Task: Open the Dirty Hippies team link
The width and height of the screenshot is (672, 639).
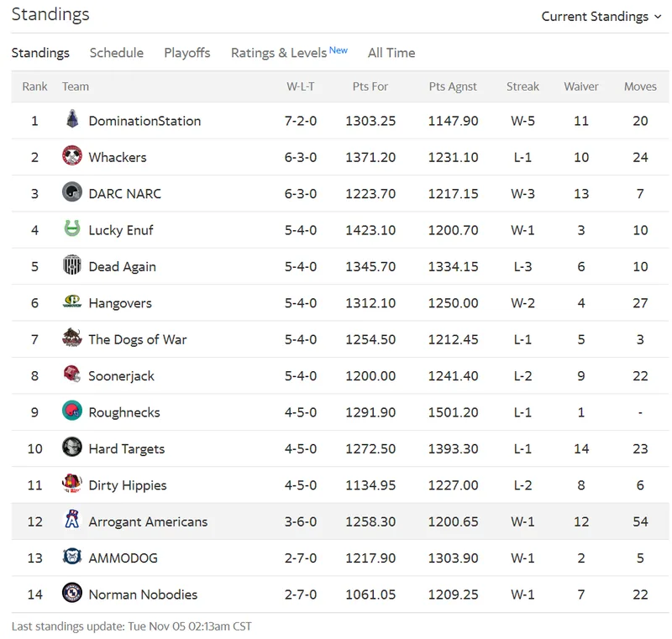Action: [128, 484]
